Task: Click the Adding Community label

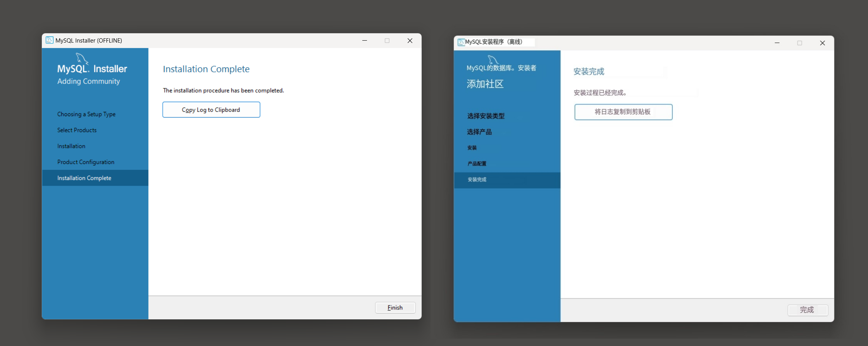Action: (x=89, y=81)
